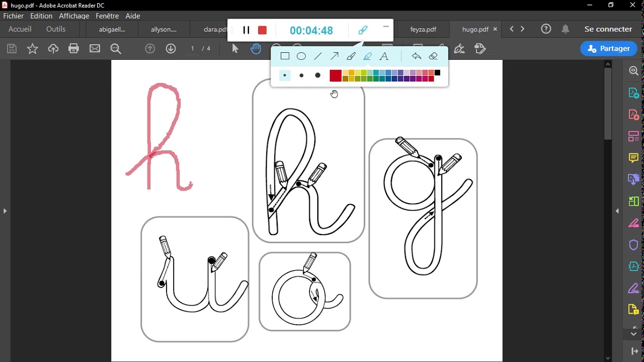This screenshot has height=362, width=644.
Task: Open the Aide menu
Action: coord(133,16)
